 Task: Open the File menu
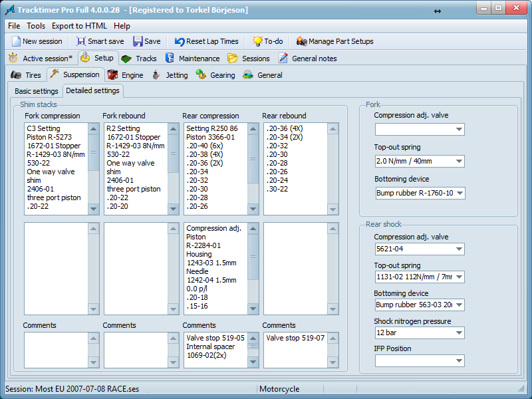click(14, 26)
